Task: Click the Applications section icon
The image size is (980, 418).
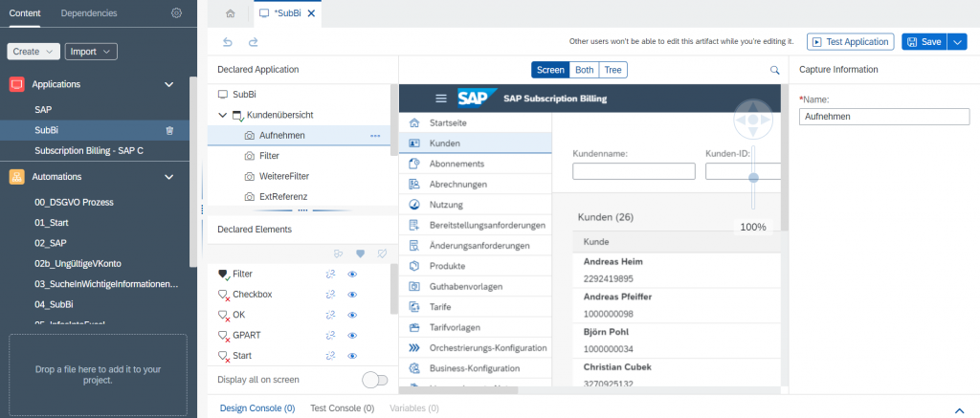Action: (17, 84)
